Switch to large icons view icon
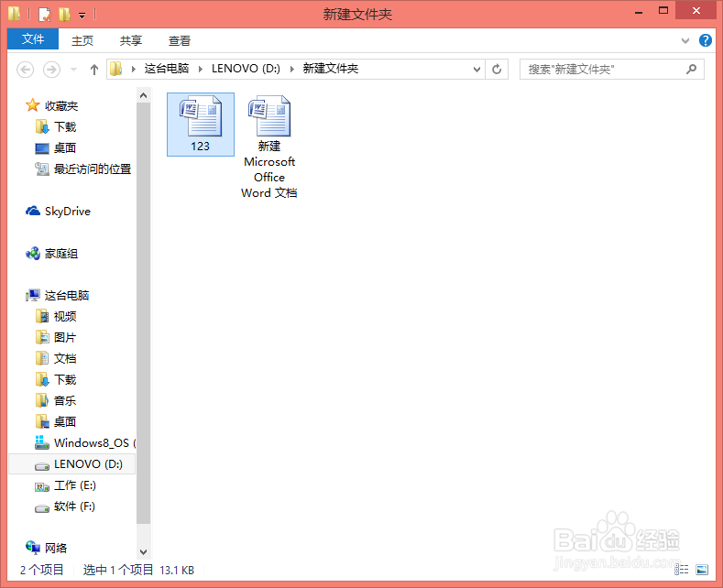723x588 pixels. [702, 570]
